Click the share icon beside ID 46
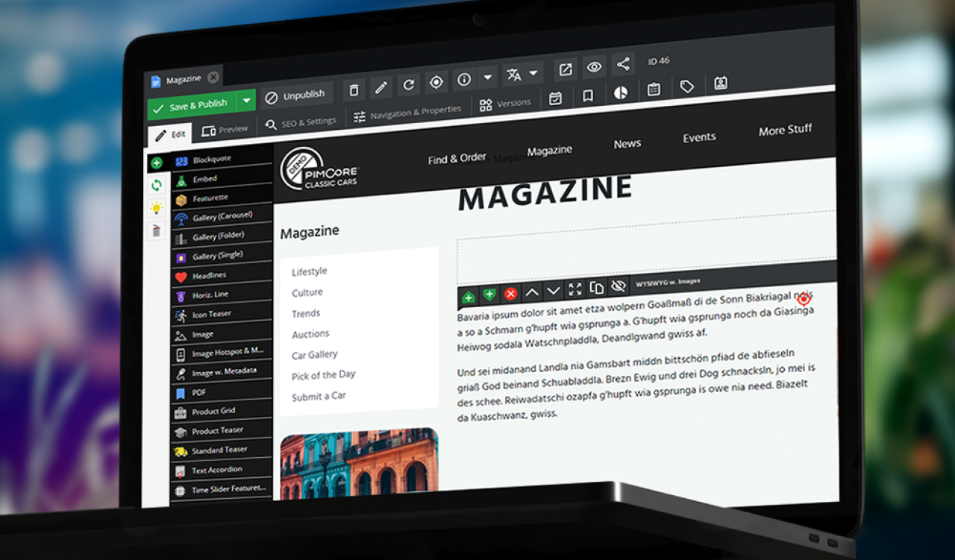This screenshot has width=955, height=560. (x=623, y=64)
